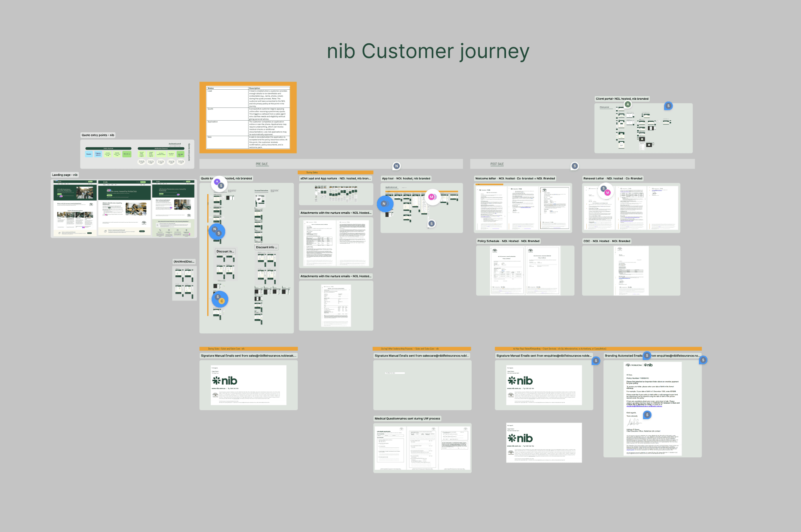
Task: Click the 'nib Customer journey' title text
Action: 428,51
